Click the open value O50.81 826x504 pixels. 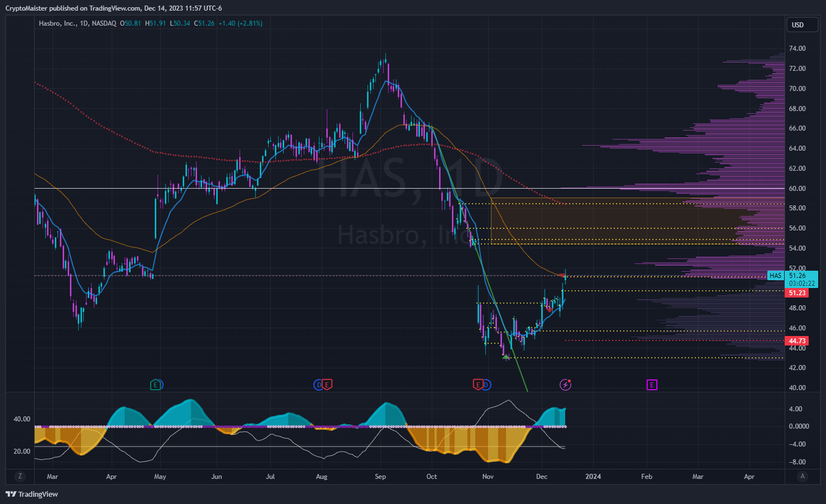pyautogui.click(x=130, y=23)
